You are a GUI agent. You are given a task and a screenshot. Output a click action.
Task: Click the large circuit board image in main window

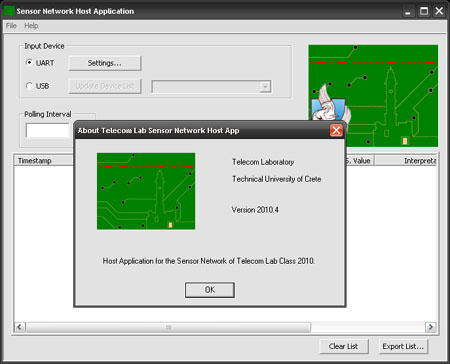click(373, 96)
